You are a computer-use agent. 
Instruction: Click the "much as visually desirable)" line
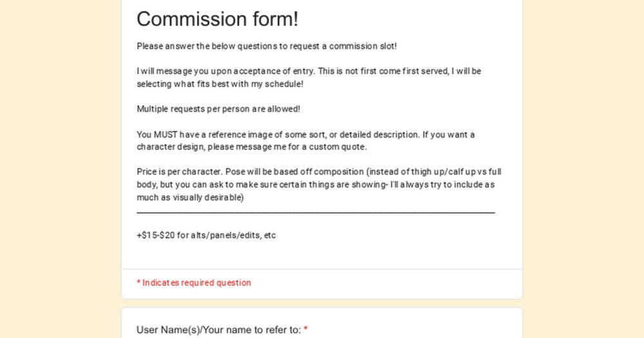190,197
